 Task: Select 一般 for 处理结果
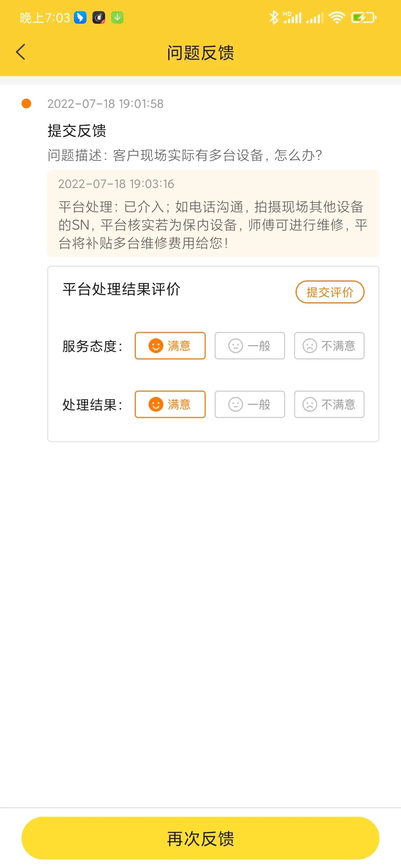250,404
